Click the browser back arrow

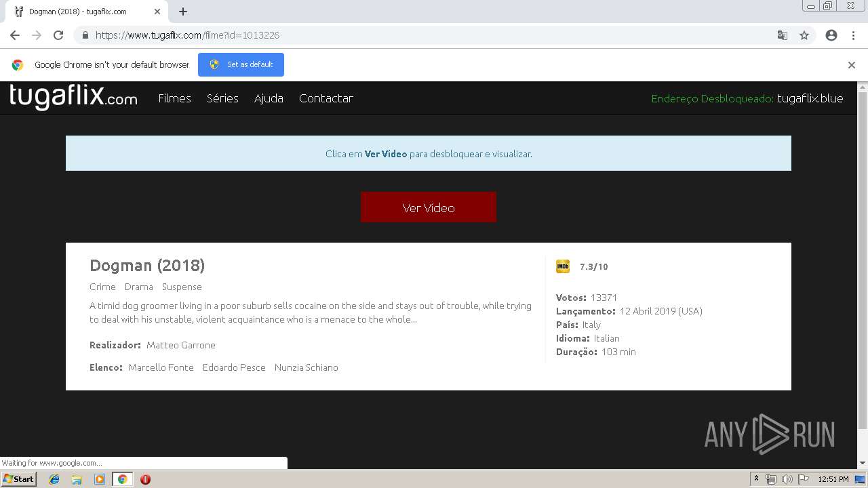tap(15, 35)
